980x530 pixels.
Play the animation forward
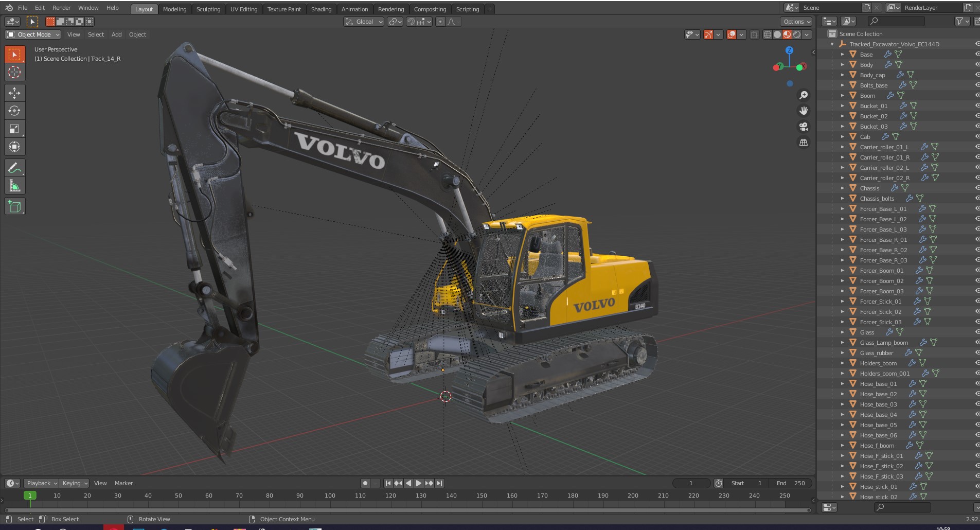[419, 483]
